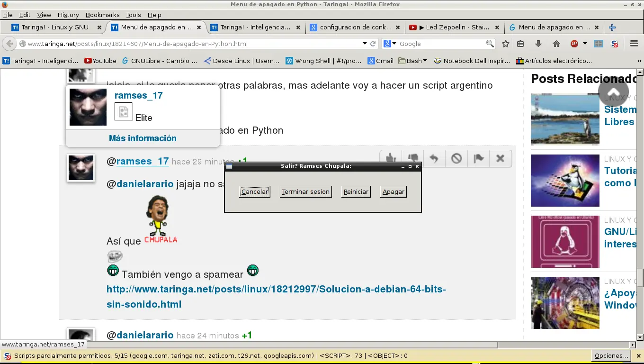Open the shutdown dialog's window menu icon
644x364 pixels.
click(229, 166)
